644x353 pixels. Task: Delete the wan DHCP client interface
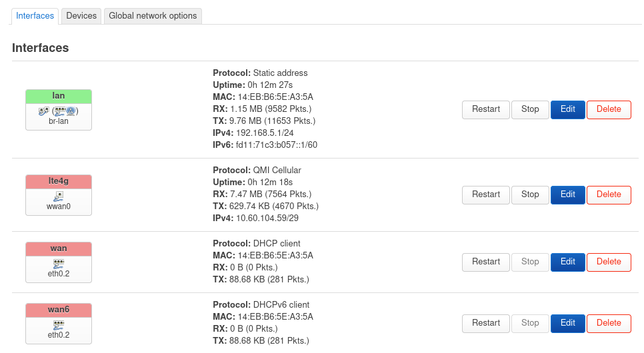(609, 262)
